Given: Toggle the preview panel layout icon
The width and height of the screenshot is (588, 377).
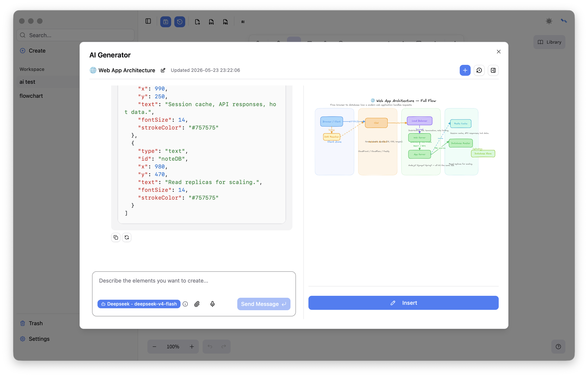Looking at the screenshot, I should [x=493, y=70].
